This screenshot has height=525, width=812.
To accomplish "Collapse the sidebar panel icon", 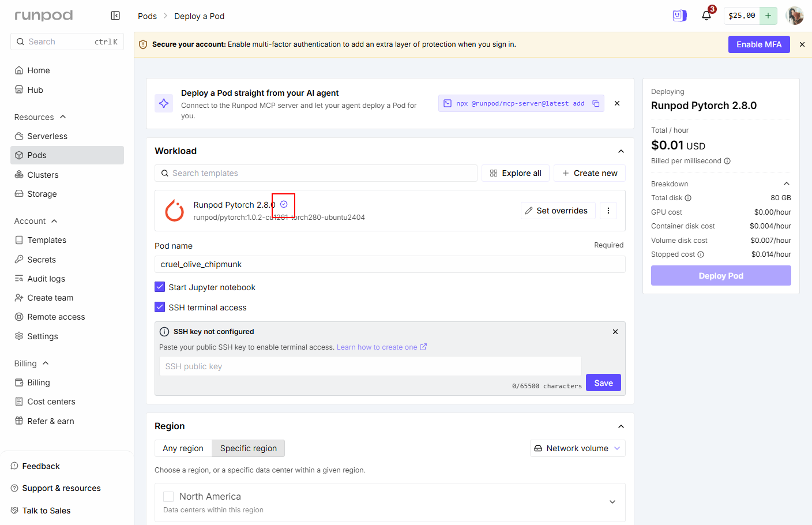I will point(115,16).
